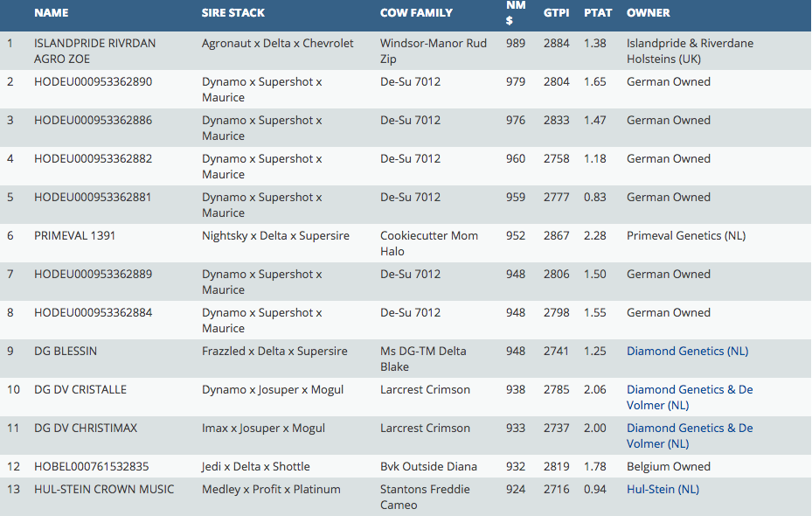This screenshot has width=812, height=516.
Task: Click the 2884 GTPI value
Action: click(556, 44)
